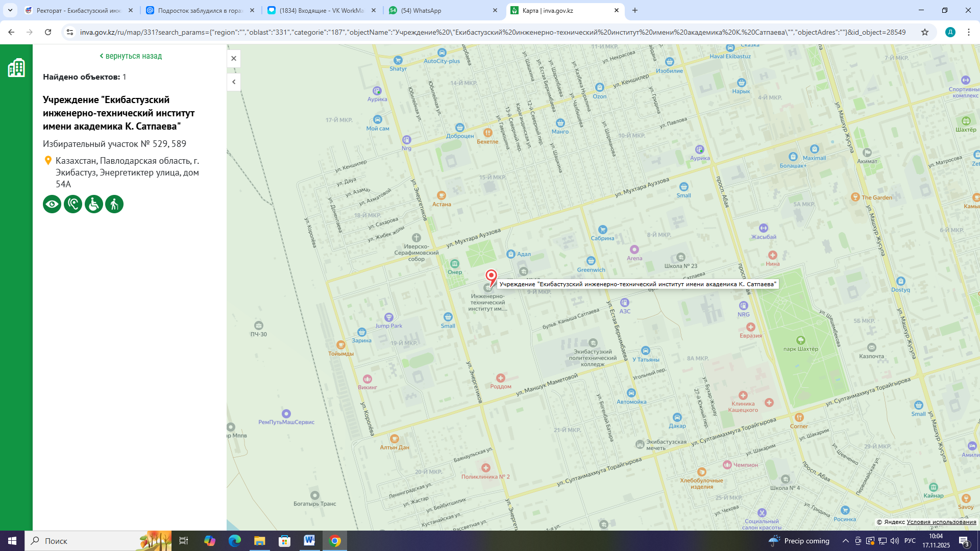
Task: Close the map side panel with X
Action: click(x=234, y=58)
